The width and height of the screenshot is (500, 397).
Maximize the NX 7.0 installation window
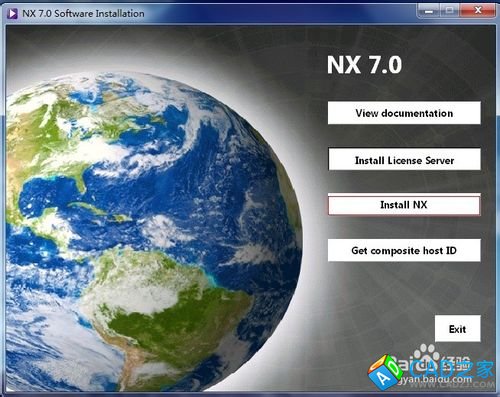(450, 11)
